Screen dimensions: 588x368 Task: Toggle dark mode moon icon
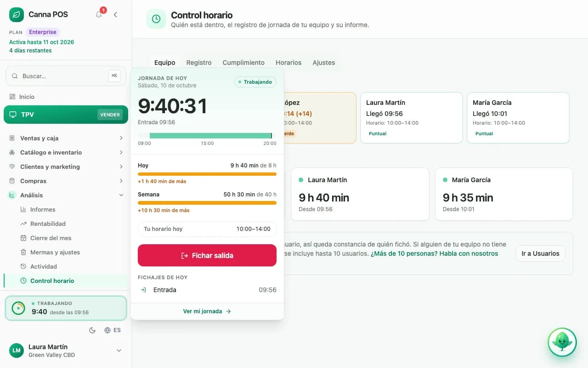pos(92,330)
